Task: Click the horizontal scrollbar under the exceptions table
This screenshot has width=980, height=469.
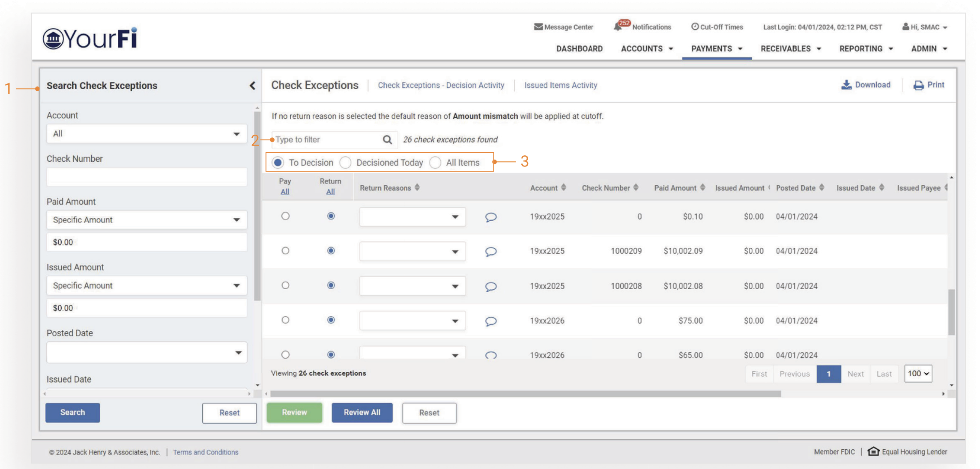Action: click(526, 394)
